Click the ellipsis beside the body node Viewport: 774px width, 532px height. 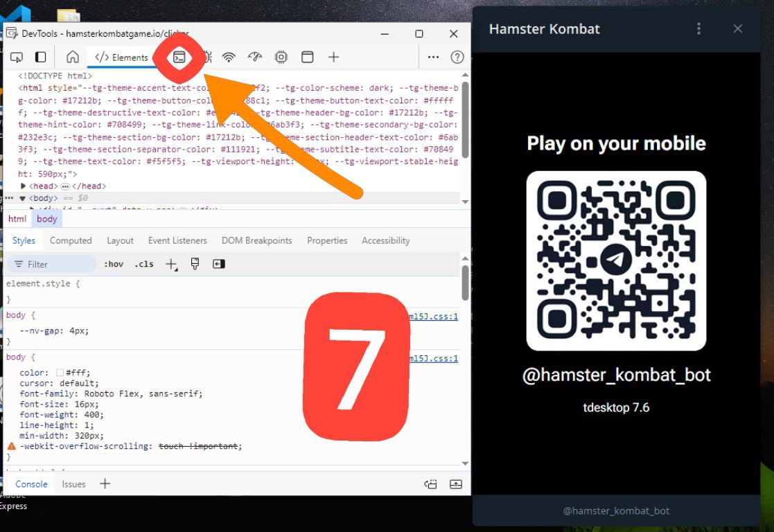coord(9,198)
